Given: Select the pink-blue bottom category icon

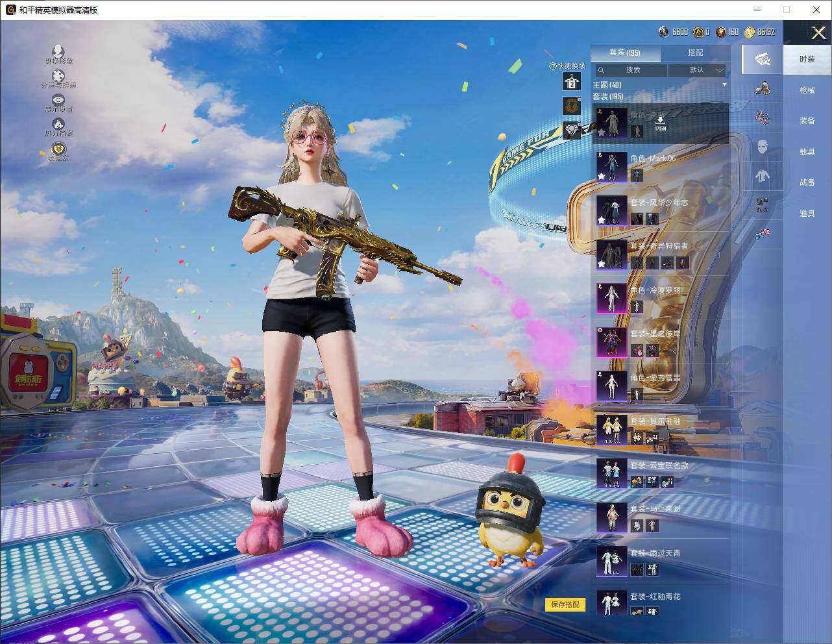Looking at the screenshot, I should tap(763, 234).
